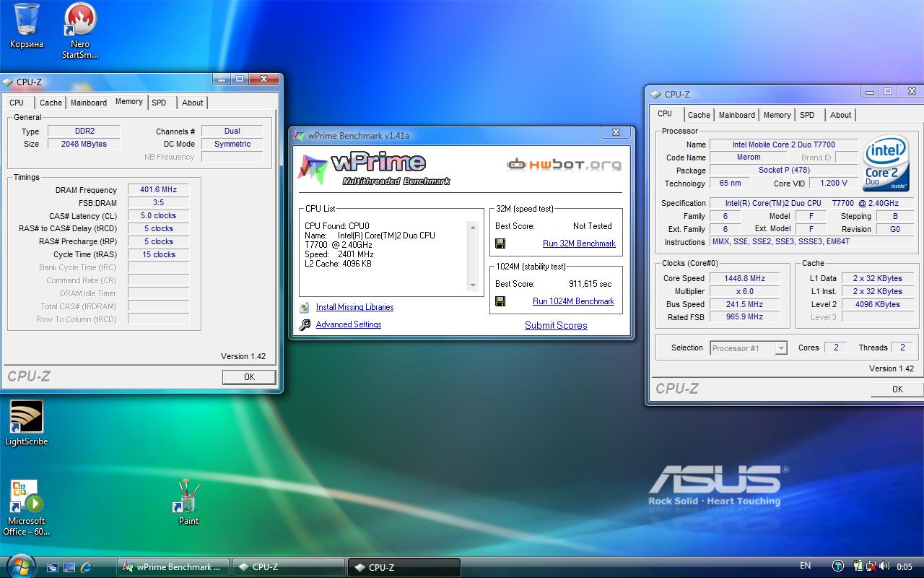Image resolution: width=924 pixels, height=578 pixels.
Task: Open the LightScribe desktop shortcut
Action: (27, 423)
